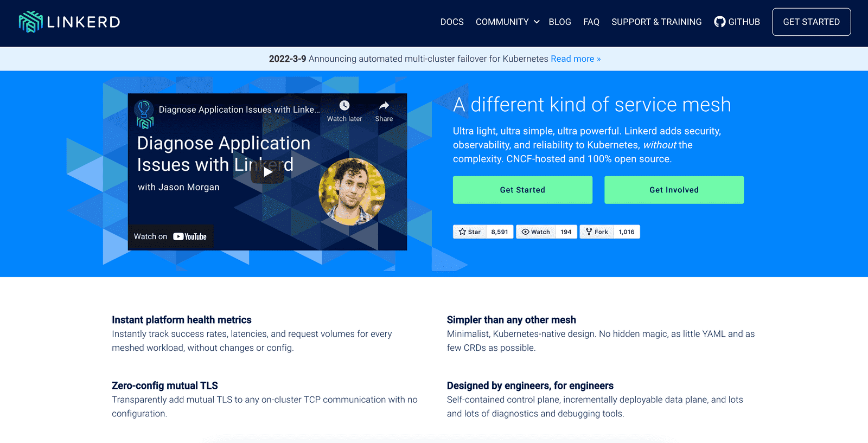Click the green Get Involved button
The width and height of the screenshot is (868, 443).
674,190
